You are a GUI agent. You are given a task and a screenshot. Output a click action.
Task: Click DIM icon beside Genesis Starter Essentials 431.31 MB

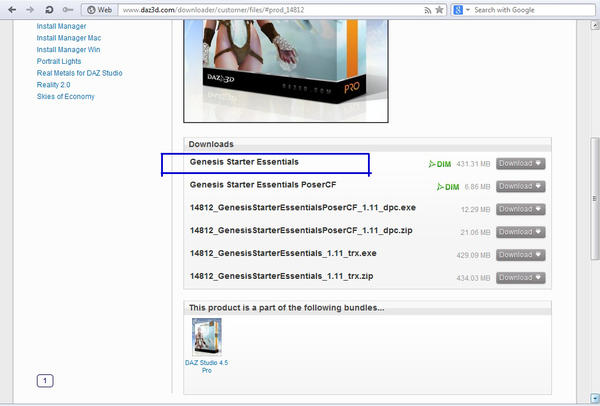pyautogui.click(x=440, y=164)
